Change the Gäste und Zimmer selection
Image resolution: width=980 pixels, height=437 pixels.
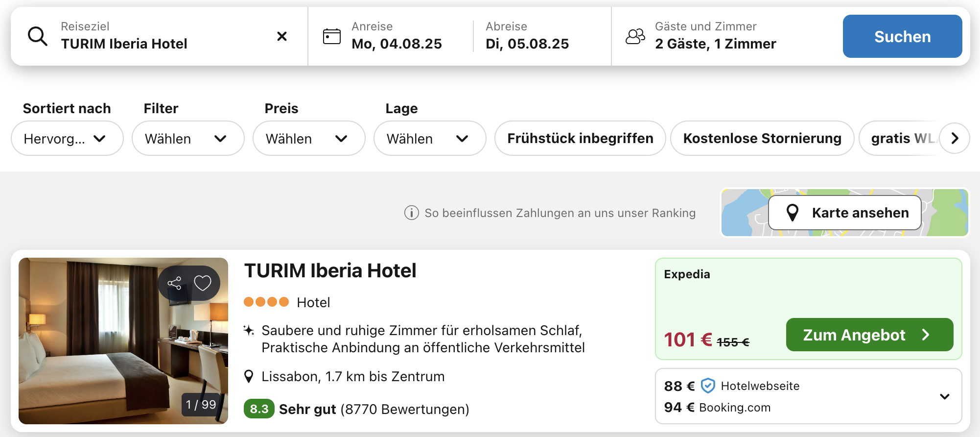(x=715, y=36)
